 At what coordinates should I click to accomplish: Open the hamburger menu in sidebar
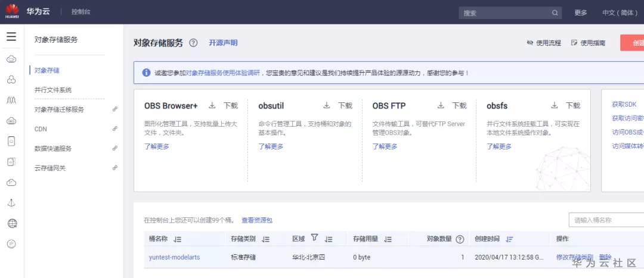click(x=11, y=37)
